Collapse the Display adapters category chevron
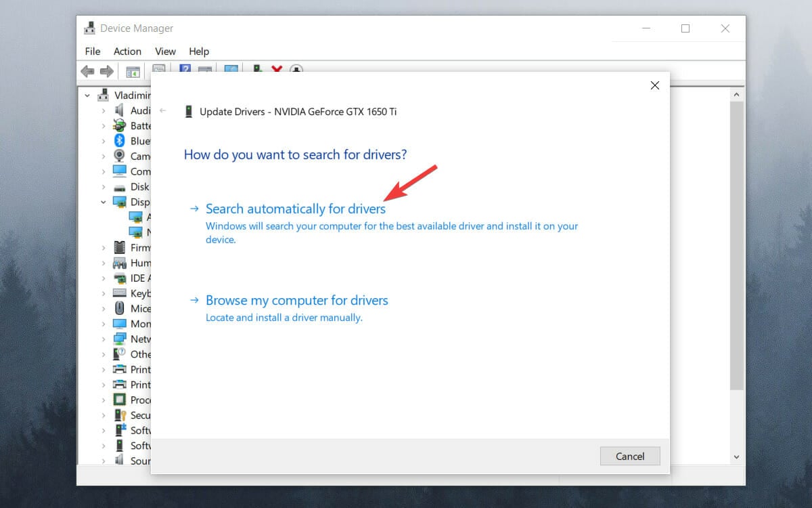 click(104, 202)
